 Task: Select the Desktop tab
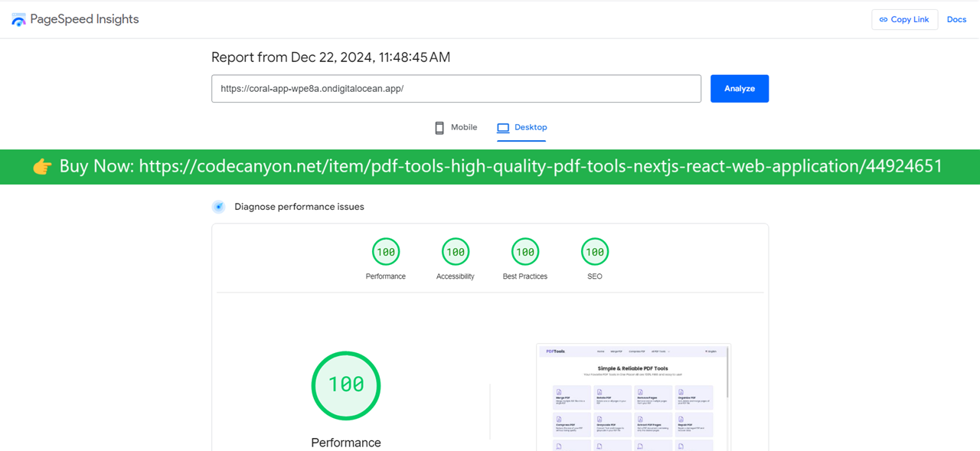522,127
